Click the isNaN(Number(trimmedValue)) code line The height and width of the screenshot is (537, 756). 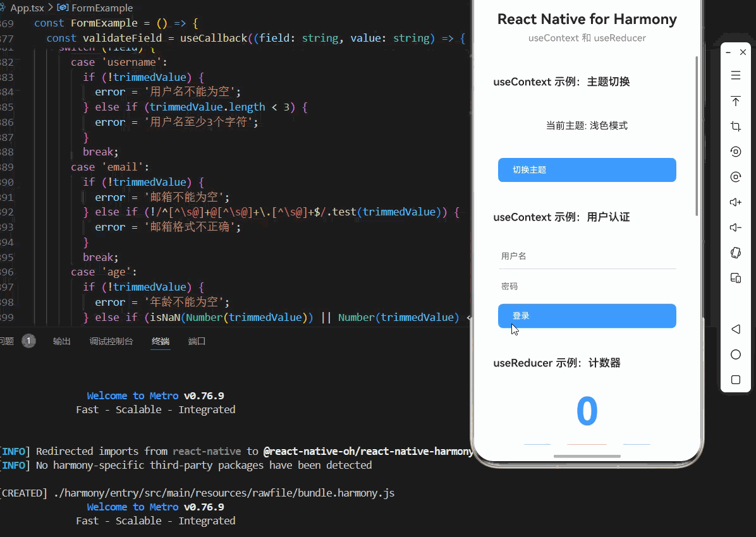pyautogui.click(x=276, y=318)
